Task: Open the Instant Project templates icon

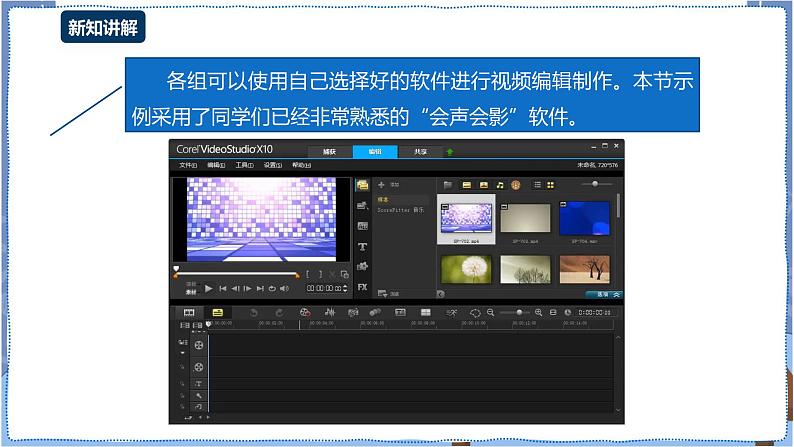Action: [362, 206]
